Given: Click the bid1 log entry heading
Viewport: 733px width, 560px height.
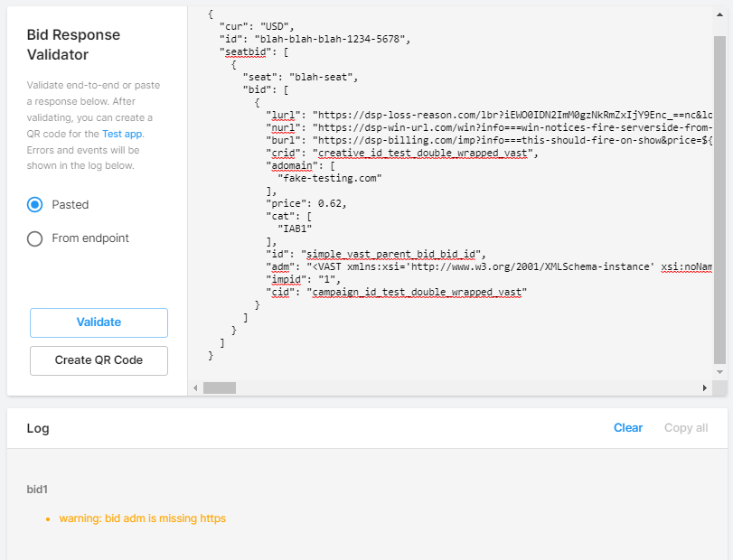Looking at the screenshot, I should (x=37, y=490).
